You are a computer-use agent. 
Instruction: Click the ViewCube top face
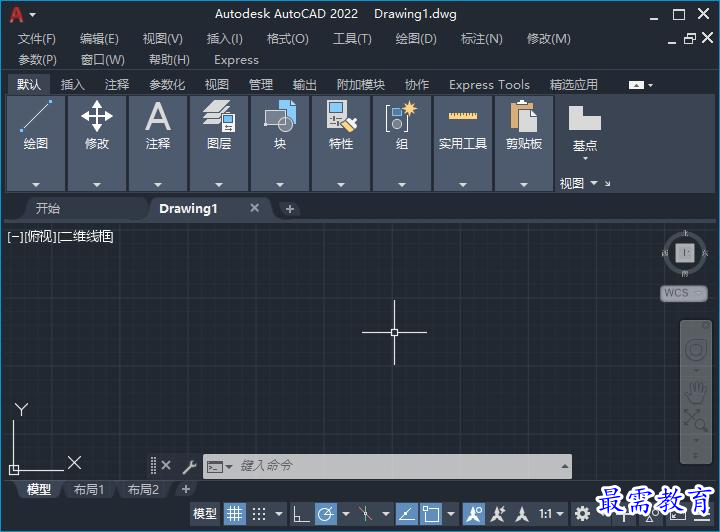tap(685, 252)
